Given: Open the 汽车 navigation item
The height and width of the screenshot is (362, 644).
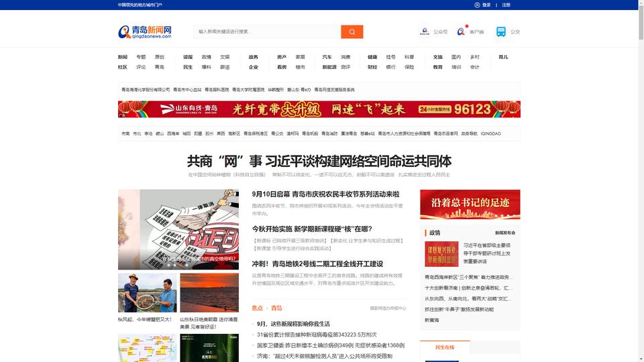Looking at the screenshot, I should coord(327,57).
